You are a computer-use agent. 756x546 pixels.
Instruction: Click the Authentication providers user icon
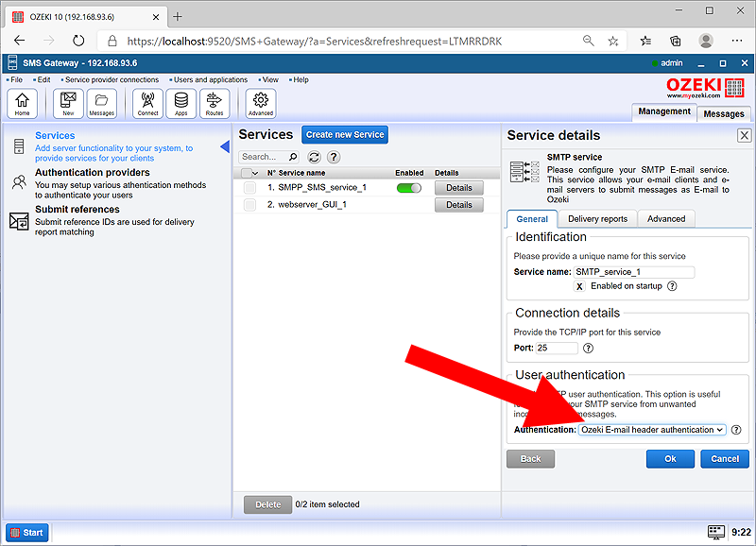pyautogui.click(x=19, y=182)
